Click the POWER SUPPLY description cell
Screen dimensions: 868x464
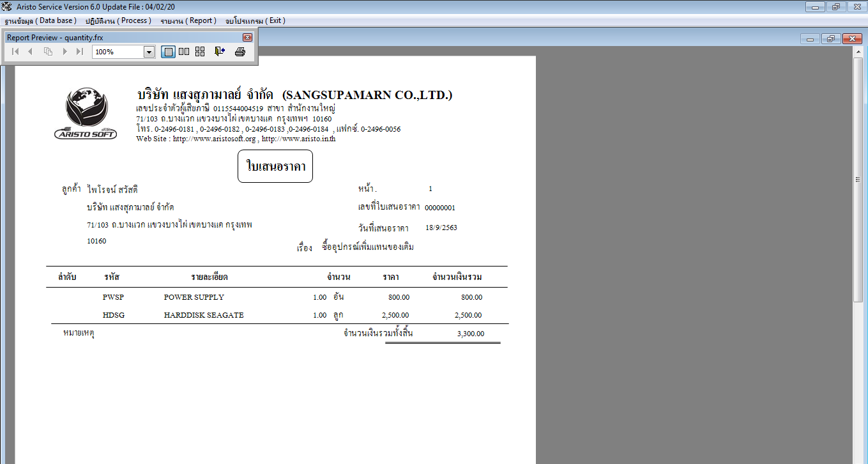[x=194, y=297]
